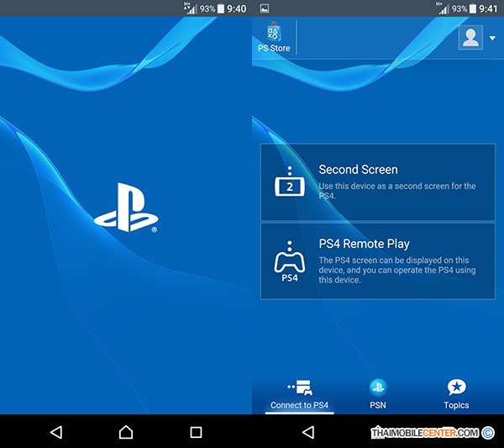This screenshot has width=504, height=448.
Task: Tap 'The PS4 screen can be displayed' description
Action: (397, 270)
